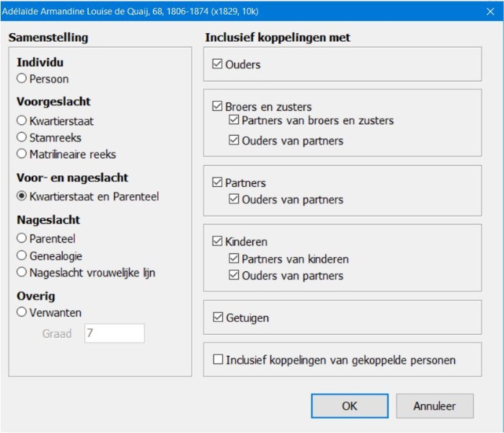Pick Nageslacht vrouwelijke lijn option
Viewport: 504px width, 433px height.
22,272
